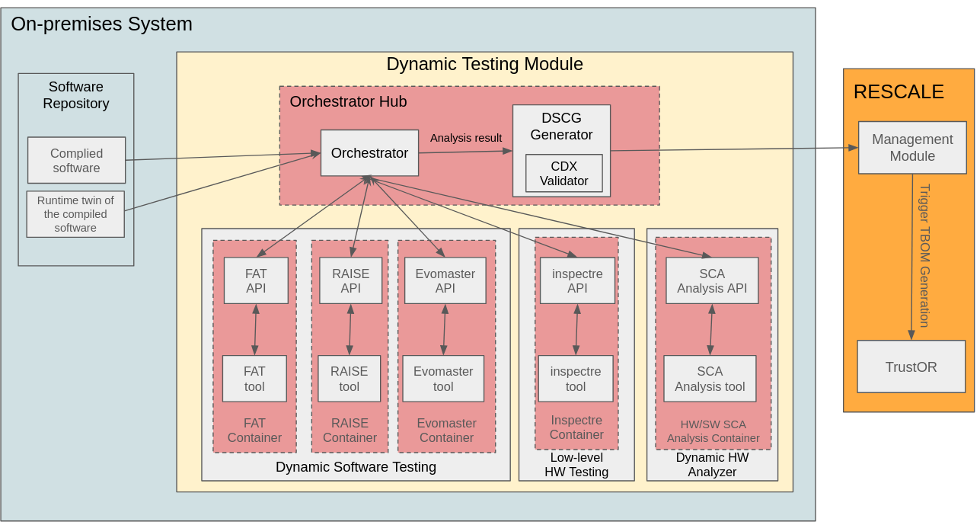Click the Software Repository panel title
980x525 pixels.
point(75,95)
